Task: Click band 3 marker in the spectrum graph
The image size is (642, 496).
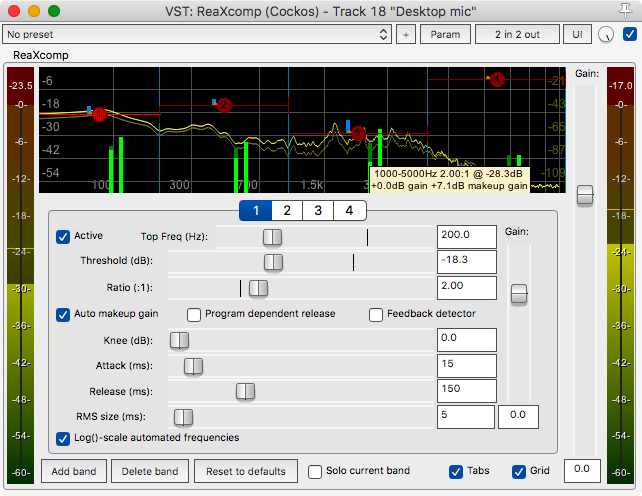Action: (358, 133)
